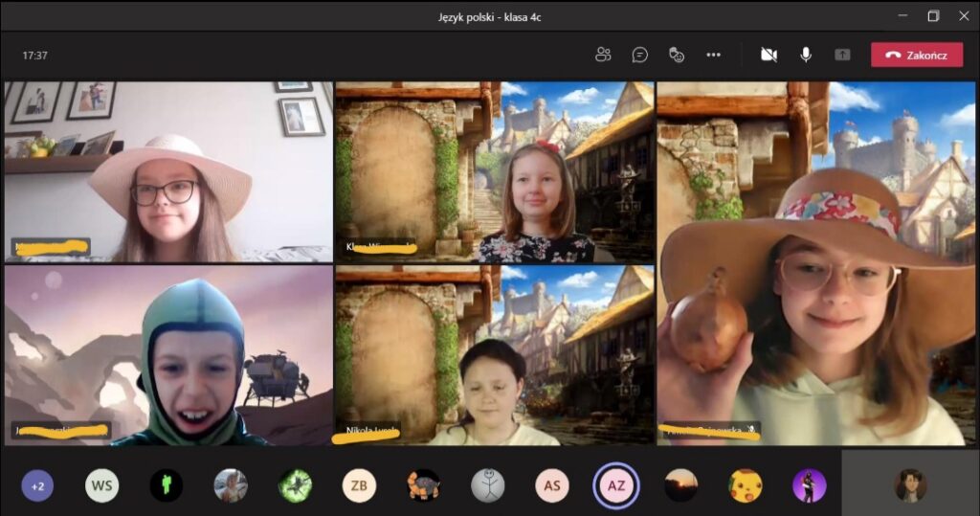Mute the microphone
This screenshot has width=980, height=516.
806,55
